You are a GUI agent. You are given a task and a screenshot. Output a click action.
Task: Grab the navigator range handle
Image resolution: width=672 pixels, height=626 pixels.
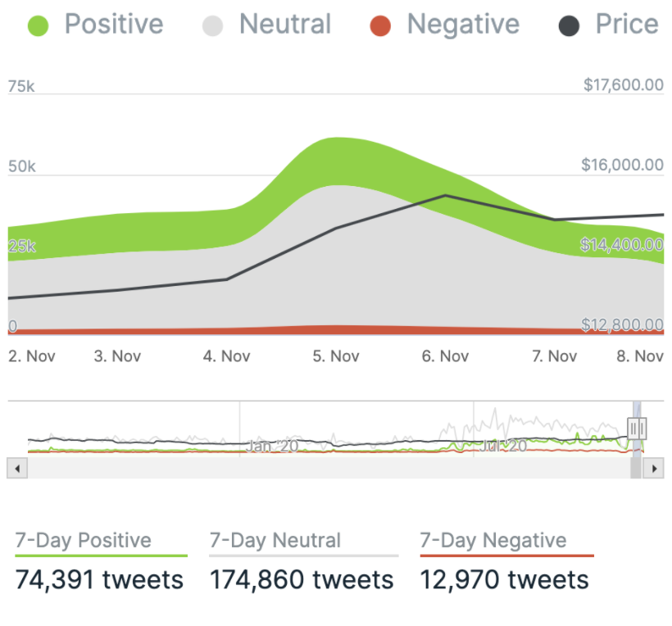pos(637,427)
